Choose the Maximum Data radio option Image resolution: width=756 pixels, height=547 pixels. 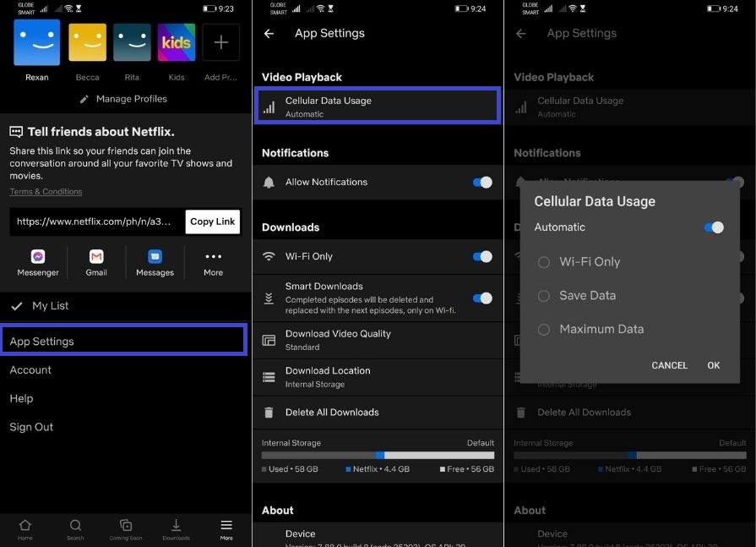[x=544, y=330]
